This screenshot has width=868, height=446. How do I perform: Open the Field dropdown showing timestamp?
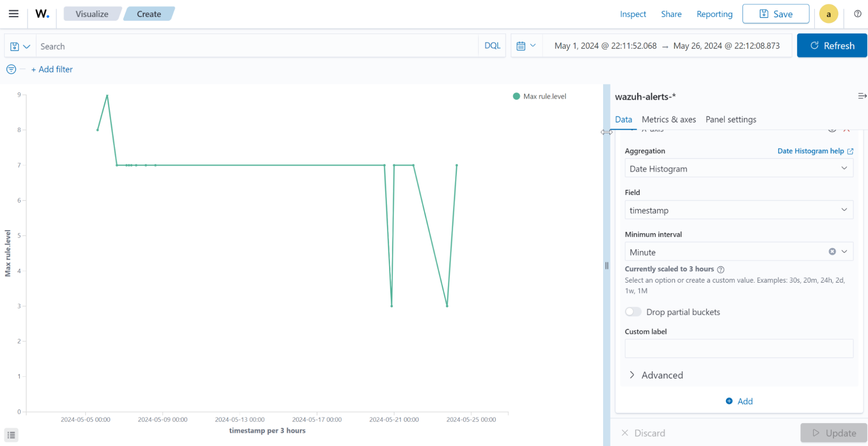click(738, 210)
